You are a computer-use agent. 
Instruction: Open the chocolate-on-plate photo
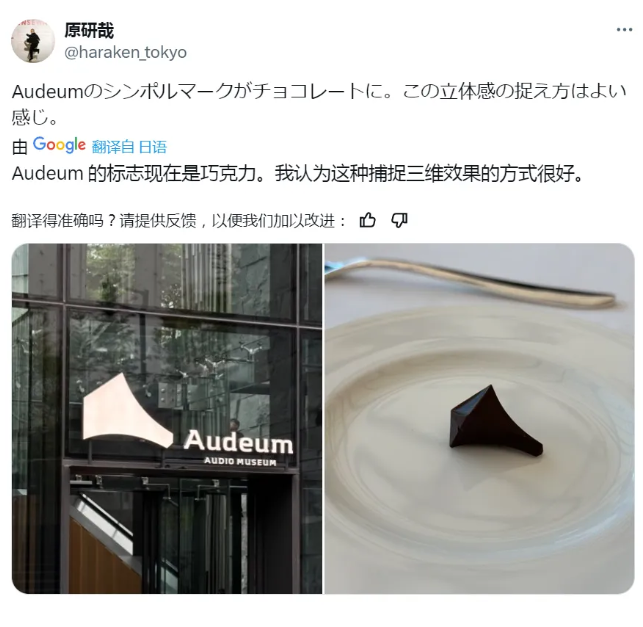point(480,418)
